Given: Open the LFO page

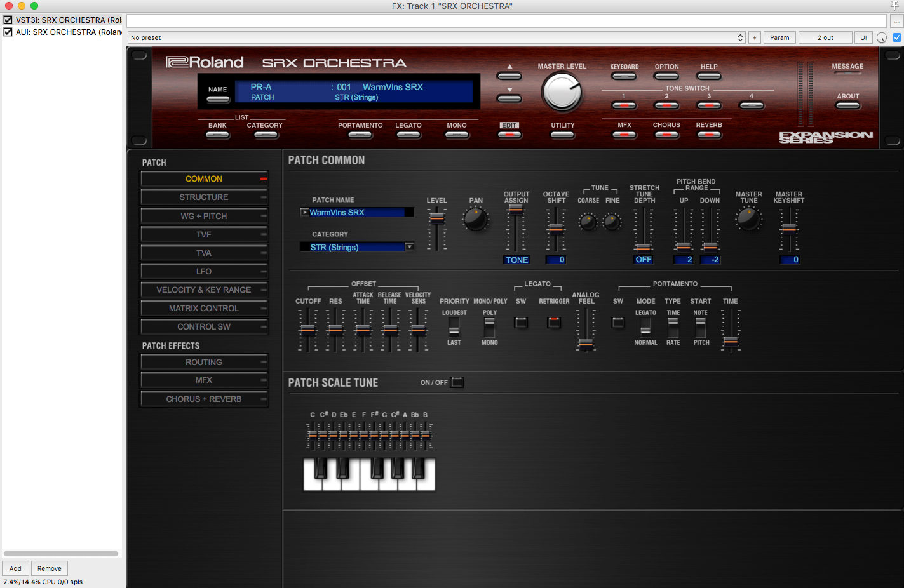Looking at the screenshot, I should [204, 271].
